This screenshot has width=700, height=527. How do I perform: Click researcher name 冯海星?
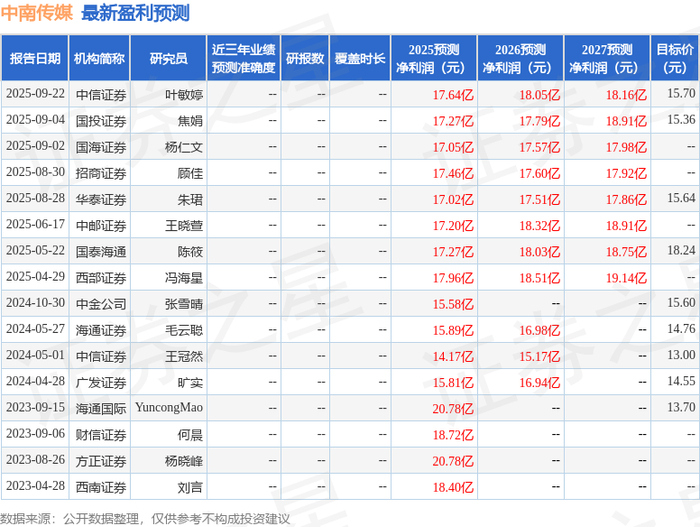[x=184, y=278]
